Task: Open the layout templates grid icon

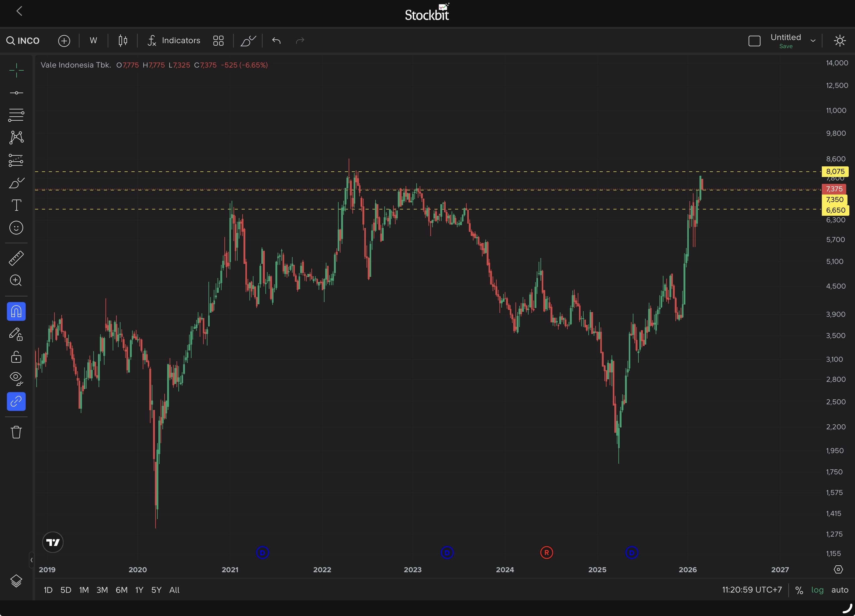Action: click(x=218, y=40)
